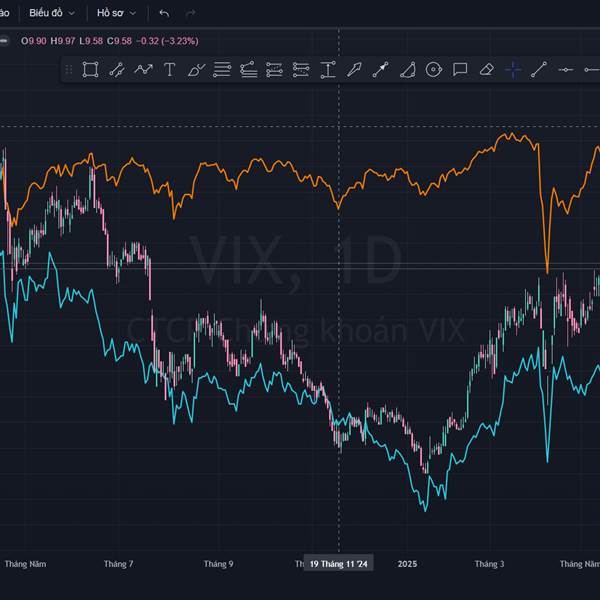This screenshot has width=600, height=600.
Task: Select the Trend Line tool
Action: pos(539,70)
